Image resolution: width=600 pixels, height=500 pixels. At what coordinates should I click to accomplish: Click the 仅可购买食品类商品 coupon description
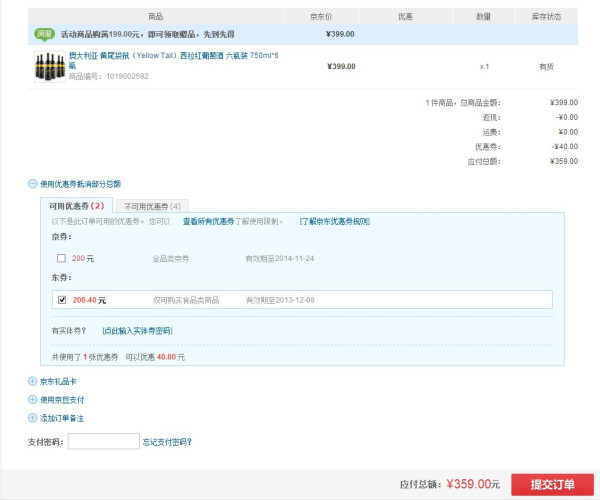(x=186, y=300)
